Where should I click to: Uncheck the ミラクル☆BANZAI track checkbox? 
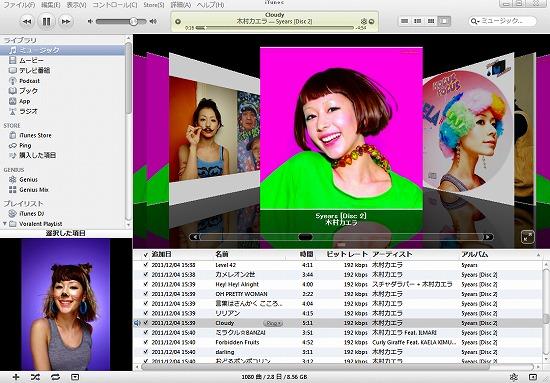coord(146,332)
